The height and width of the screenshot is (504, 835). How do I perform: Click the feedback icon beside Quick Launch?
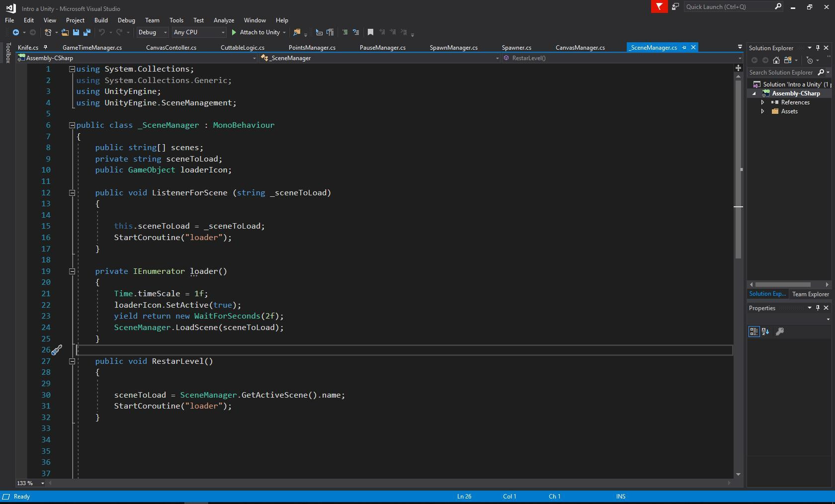pos(675,6)
